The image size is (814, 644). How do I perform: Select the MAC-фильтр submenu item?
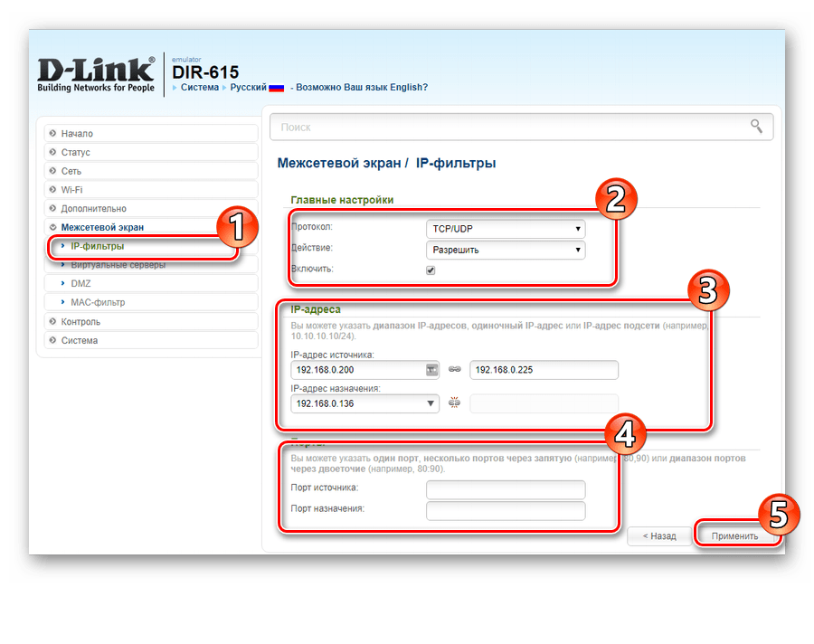tap(151, 302)
